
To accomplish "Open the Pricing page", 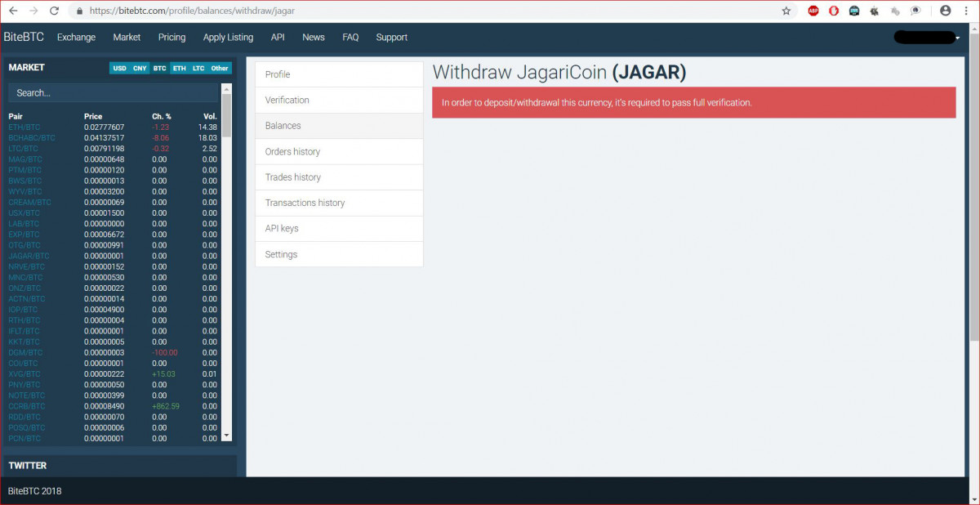I will click(171, 38).
